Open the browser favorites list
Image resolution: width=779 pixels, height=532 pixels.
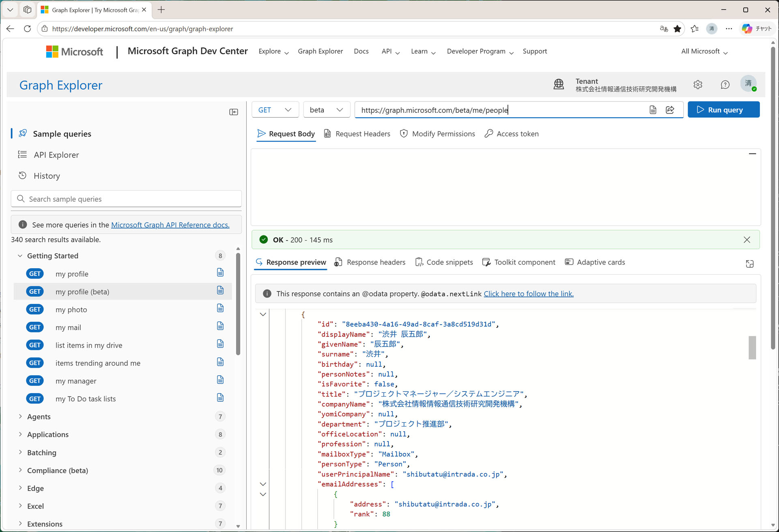pyautogui.click(x=695, y=29)
